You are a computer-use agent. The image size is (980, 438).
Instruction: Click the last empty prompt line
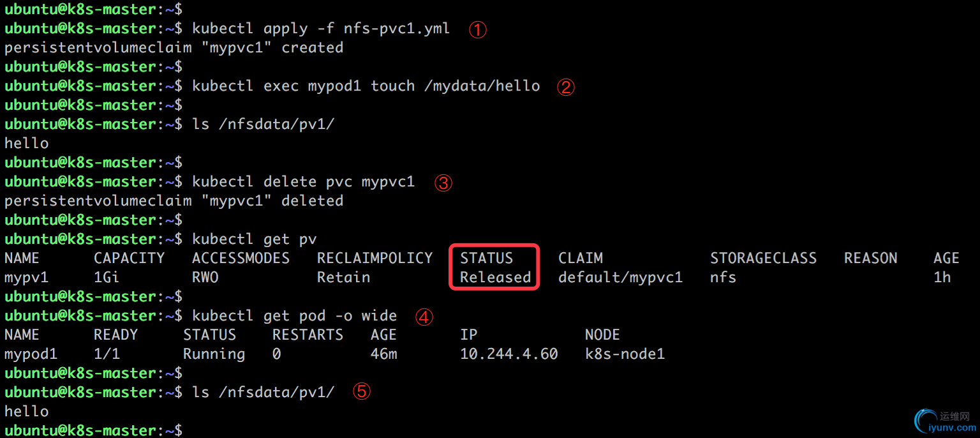point(94,430)
